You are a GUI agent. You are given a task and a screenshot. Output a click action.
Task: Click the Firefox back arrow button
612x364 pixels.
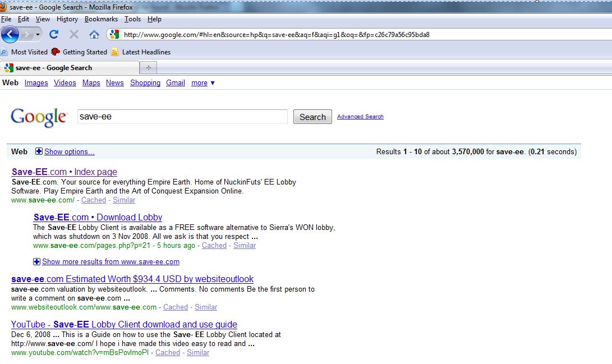click(10, 34)
